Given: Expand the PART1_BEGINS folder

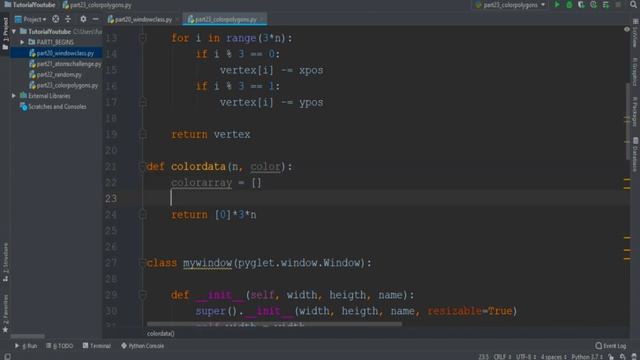Looking at the screenshot, I should [x=22, y=42].
